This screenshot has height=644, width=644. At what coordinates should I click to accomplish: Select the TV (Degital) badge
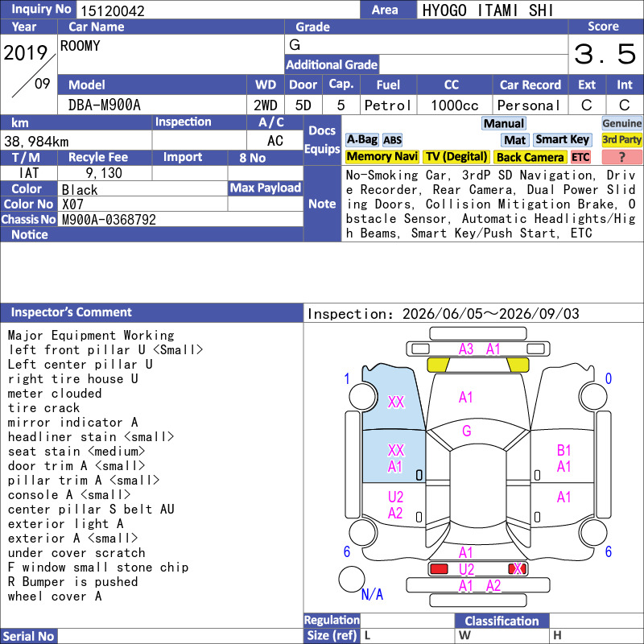[456, 157]
